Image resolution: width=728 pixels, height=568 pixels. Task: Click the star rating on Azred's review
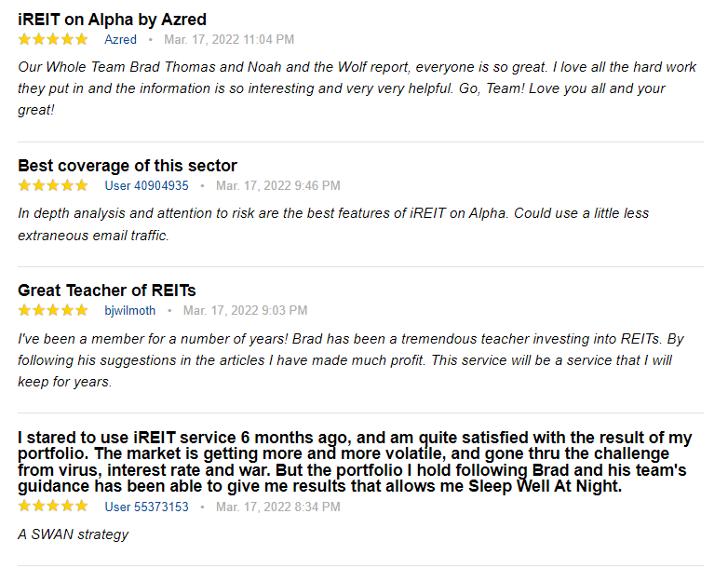pos(53,39)
